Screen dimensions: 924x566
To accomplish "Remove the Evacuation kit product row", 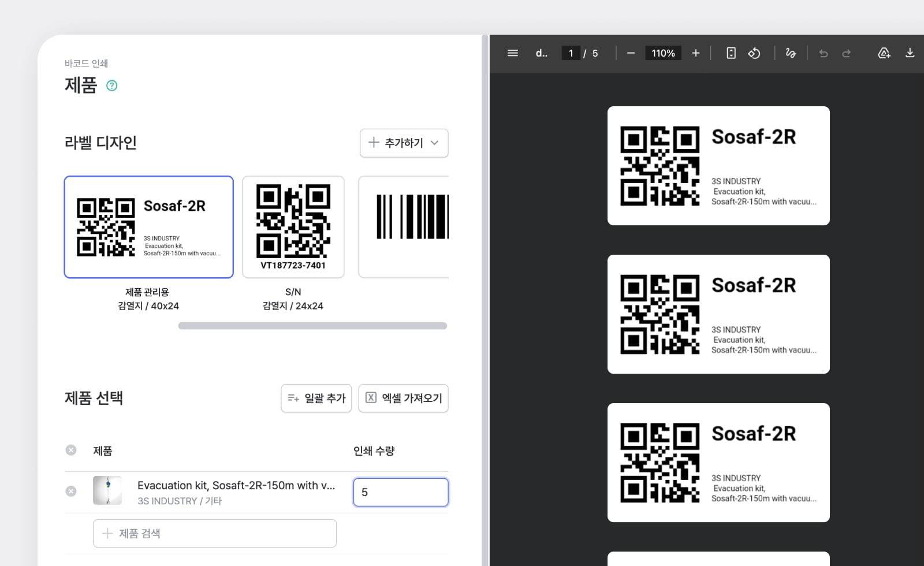I will coord(71,491).
